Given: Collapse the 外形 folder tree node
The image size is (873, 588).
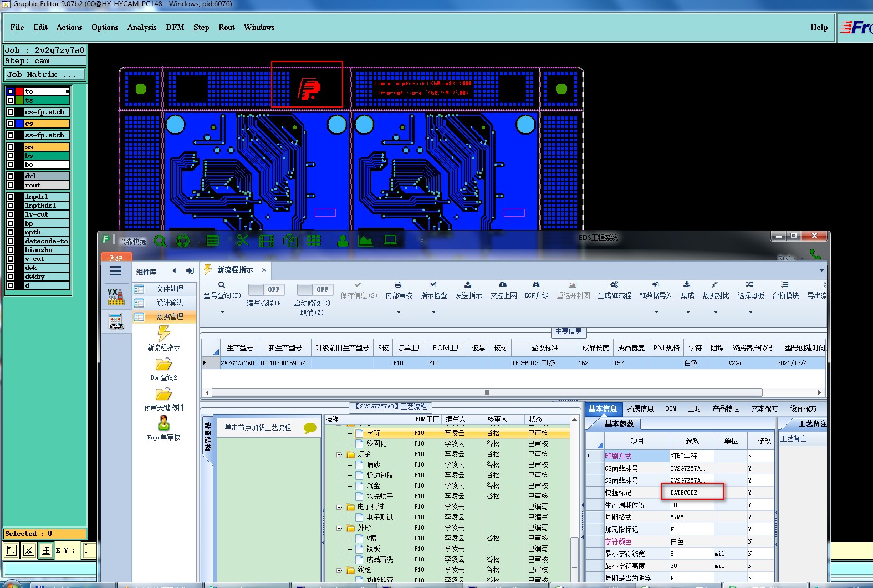Looking at the screenshot, I should coord(339,528).
